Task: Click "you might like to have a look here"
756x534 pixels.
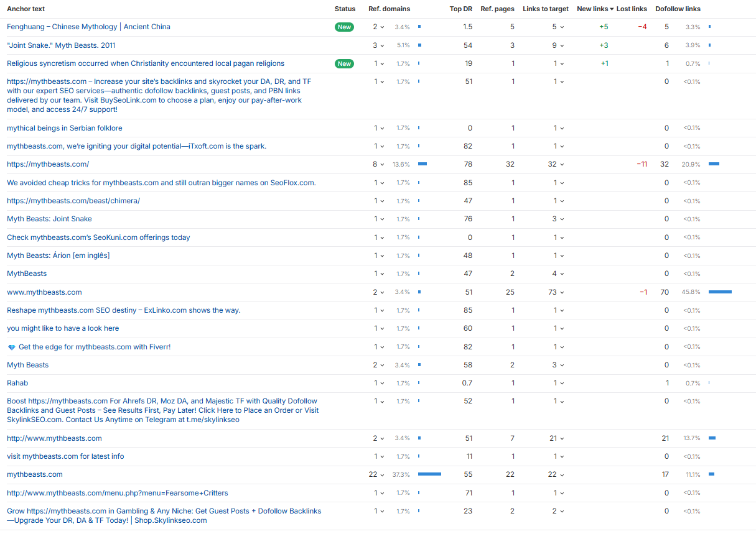Action: 63,328
